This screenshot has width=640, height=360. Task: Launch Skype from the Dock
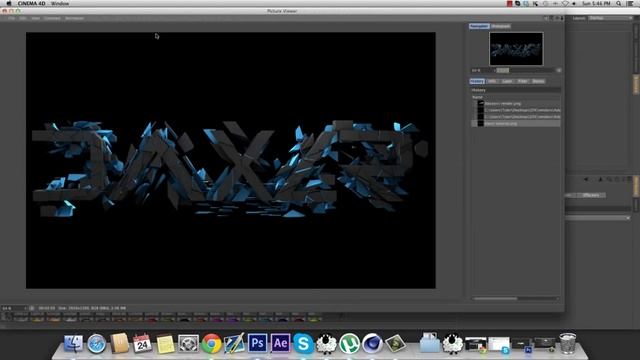pos(303,344)
